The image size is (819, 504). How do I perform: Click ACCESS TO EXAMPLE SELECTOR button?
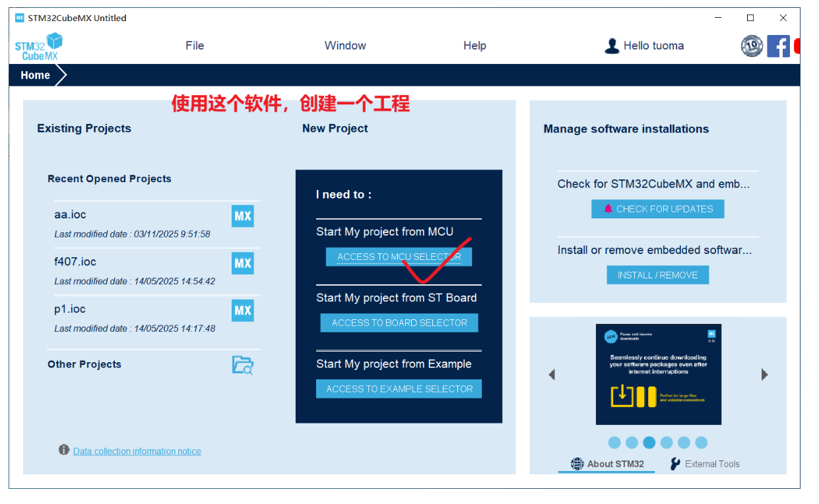click(x=399, y=389)
